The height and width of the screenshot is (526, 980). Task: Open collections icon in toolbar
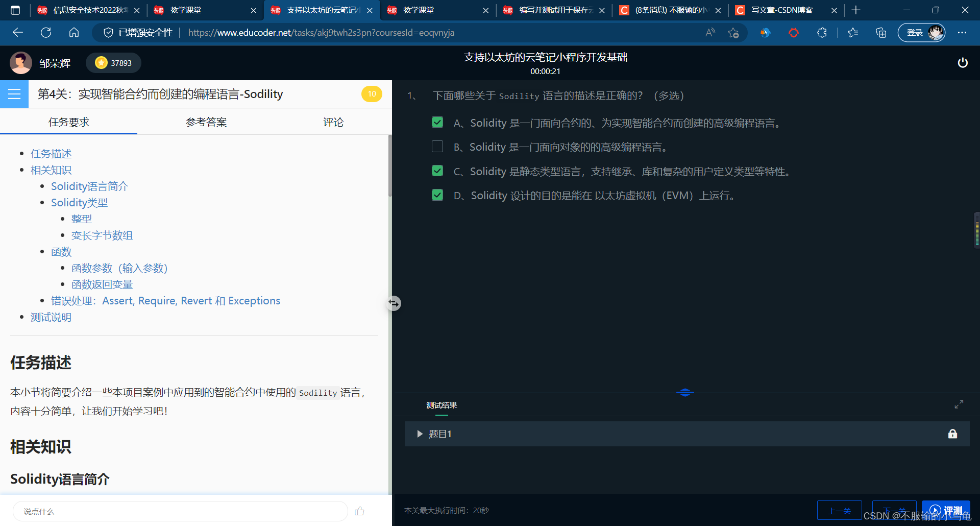click(x=881, y=33)
